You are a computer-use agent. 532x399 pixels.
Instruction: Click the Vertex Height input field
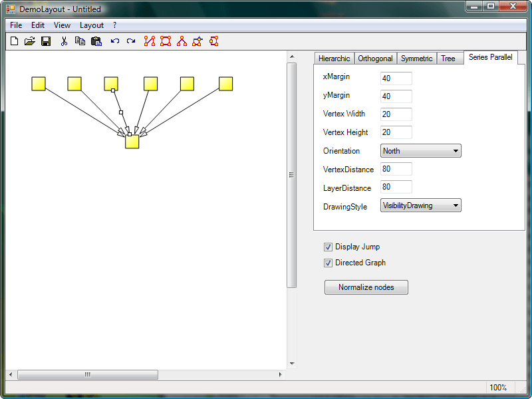tap(396, 132)
